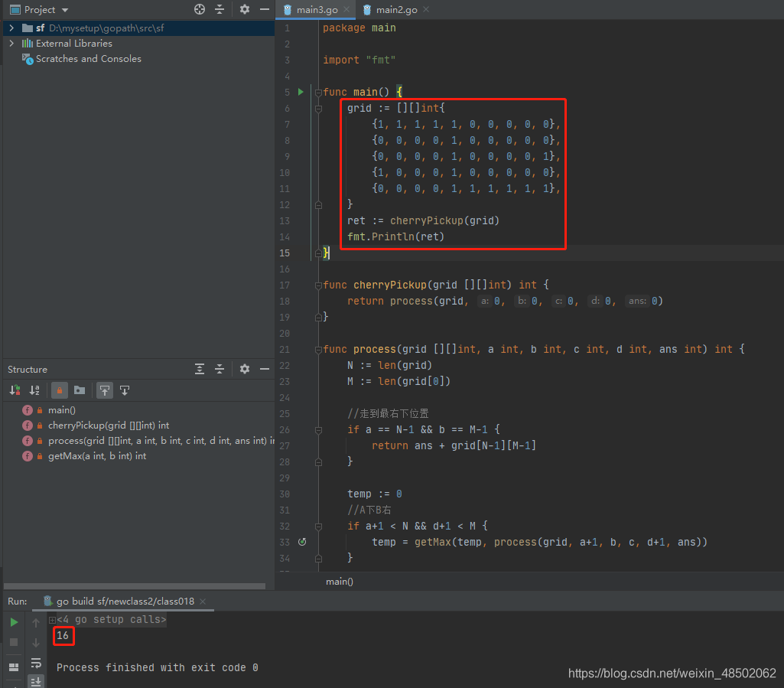Click fmt.Println(ret) statement

click(396, 236)
